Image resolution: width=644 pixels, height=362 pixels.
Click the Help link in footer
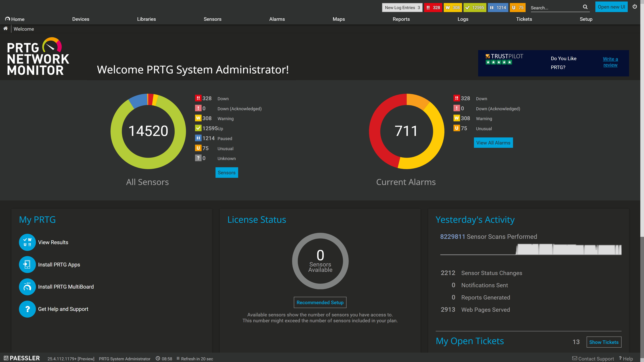click(628, 358)
